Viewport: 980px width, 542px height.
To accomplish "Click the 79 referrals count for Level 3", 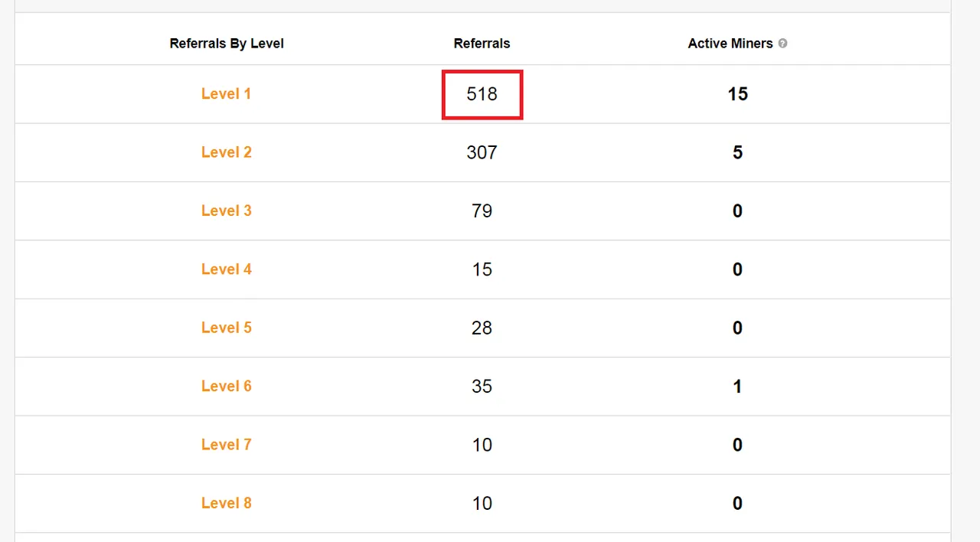I will [482, 211].
